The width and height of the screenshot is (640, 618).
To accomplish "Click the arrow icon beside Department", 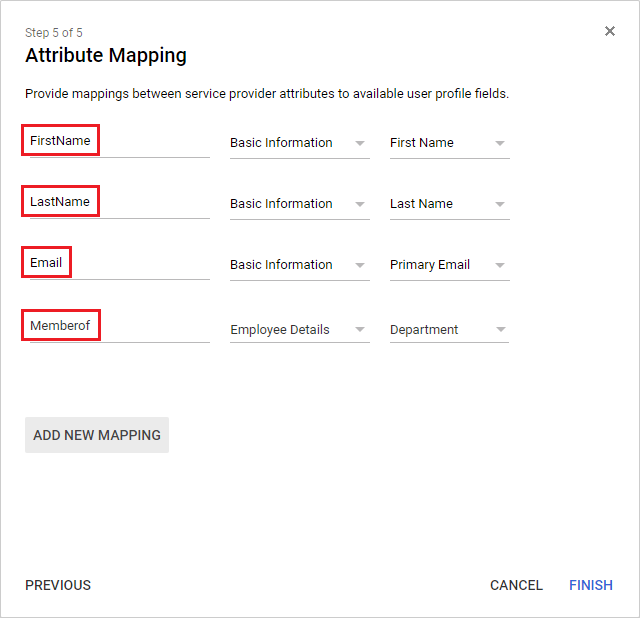I will pyautogui.click(x=501, y=330).
